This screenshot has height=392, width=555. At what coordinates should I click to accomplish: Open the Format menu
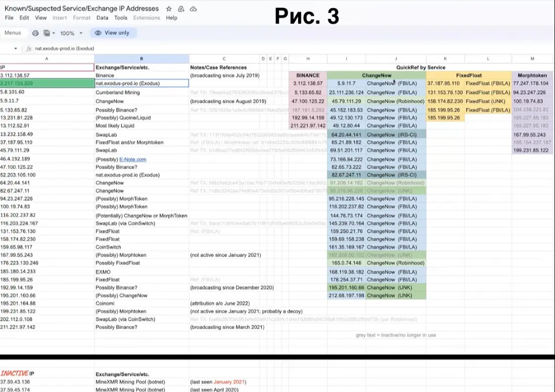tap(82, 18)
